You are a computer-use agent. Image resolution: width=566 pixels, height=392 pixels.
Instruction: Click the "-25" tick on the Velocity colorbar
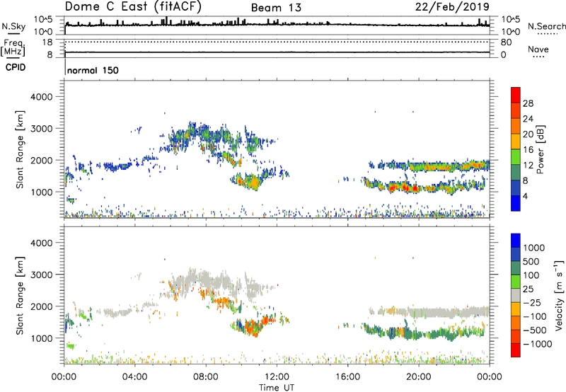coord(532,302)
